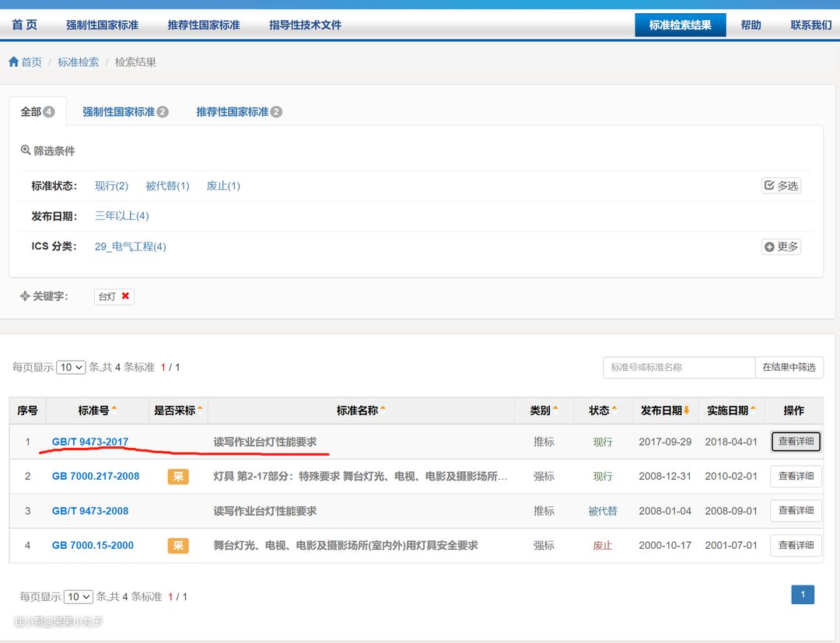Switch to 强制性国家标准 results tab
This screenshot has width=840, height=643.
click(x=124, y=112)
